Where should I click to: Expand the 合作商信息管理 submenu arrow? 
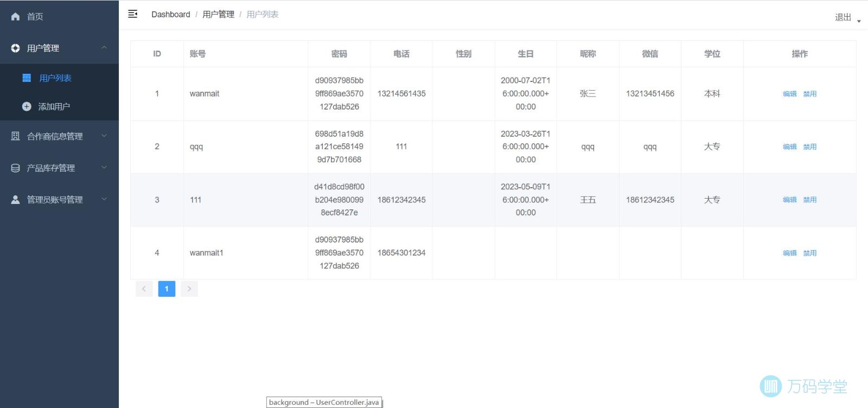(x=104, y=136)
